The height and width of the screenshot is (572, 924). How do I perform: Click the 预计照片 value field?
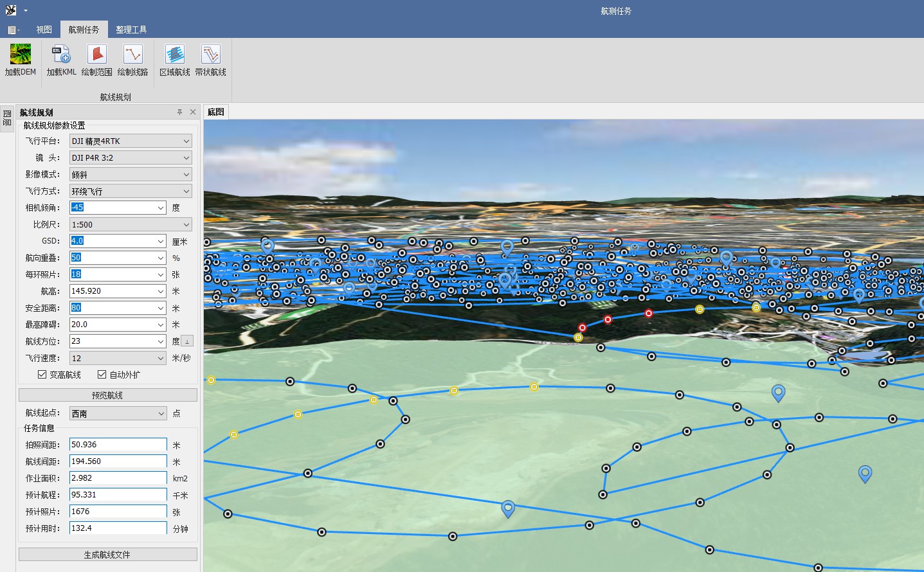118,512
